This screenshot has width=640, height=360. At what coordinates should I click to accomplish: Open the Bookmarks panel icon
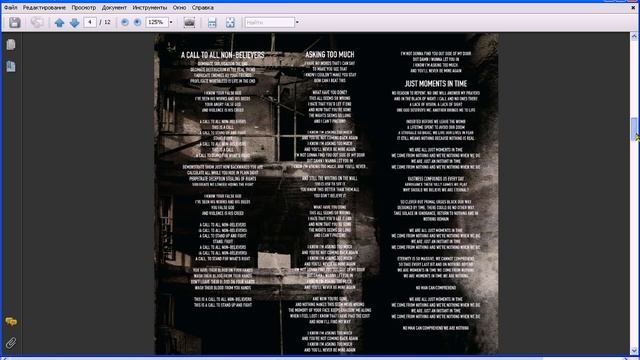(11, 66)
